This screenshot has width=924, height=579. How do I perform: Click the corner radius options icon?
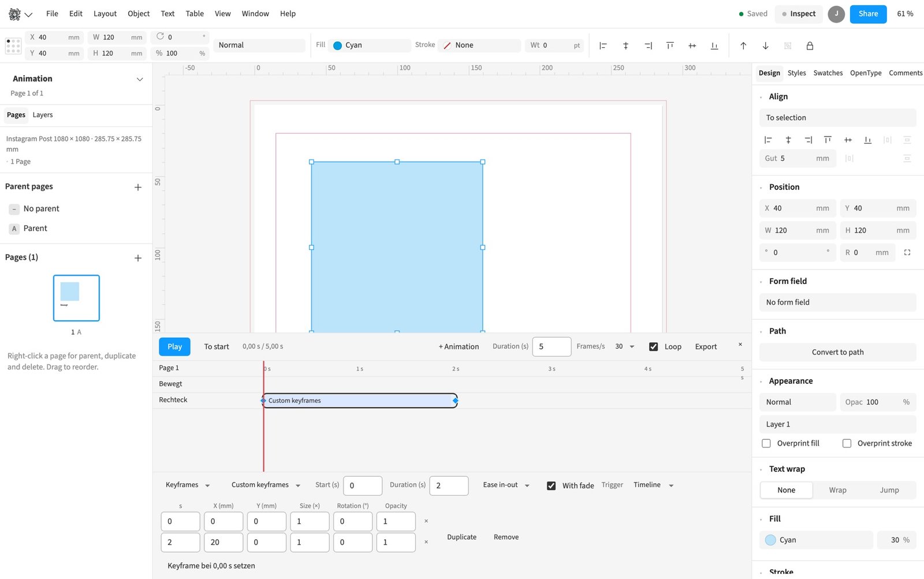pos(907,252)
